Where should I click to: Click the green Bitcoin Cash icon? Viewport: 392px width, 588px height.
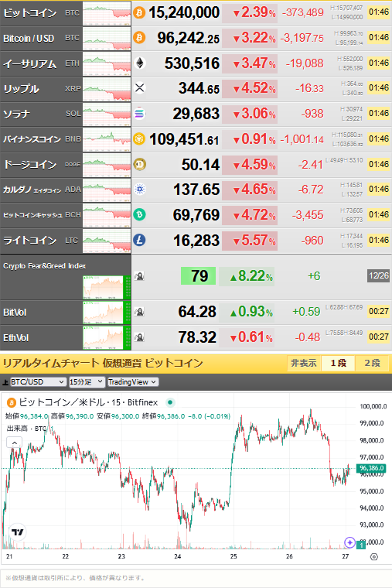click(139, 215)
